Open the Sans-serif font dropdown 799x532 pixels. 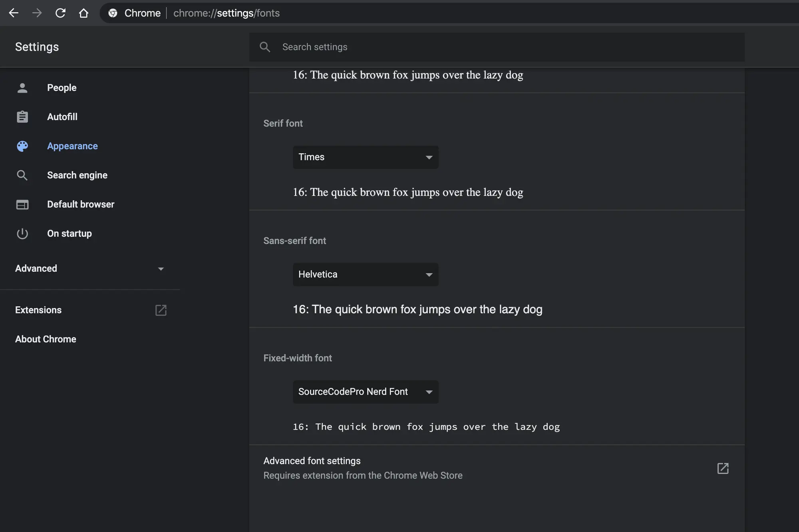(x=364, y=274)
